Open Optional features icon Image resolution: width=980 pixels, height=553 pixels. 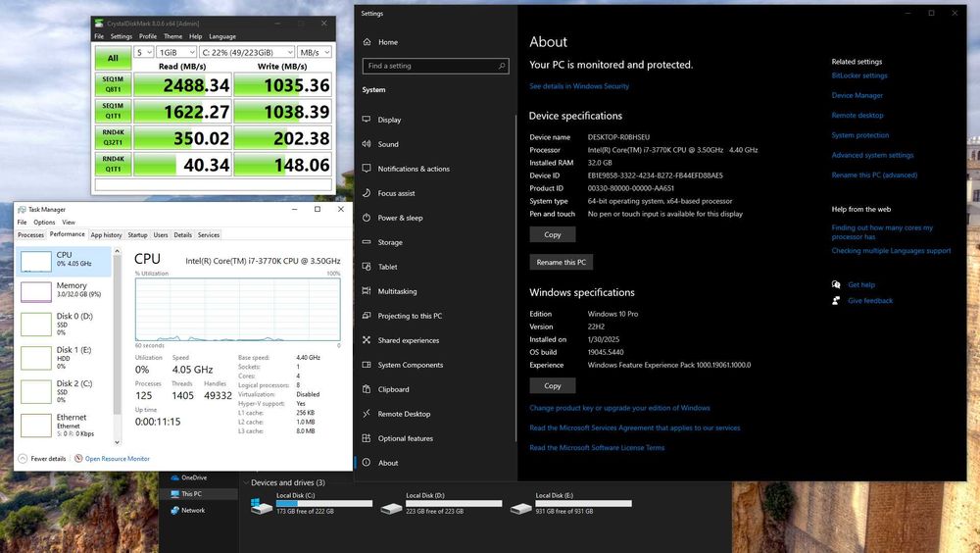coord(367,438)
